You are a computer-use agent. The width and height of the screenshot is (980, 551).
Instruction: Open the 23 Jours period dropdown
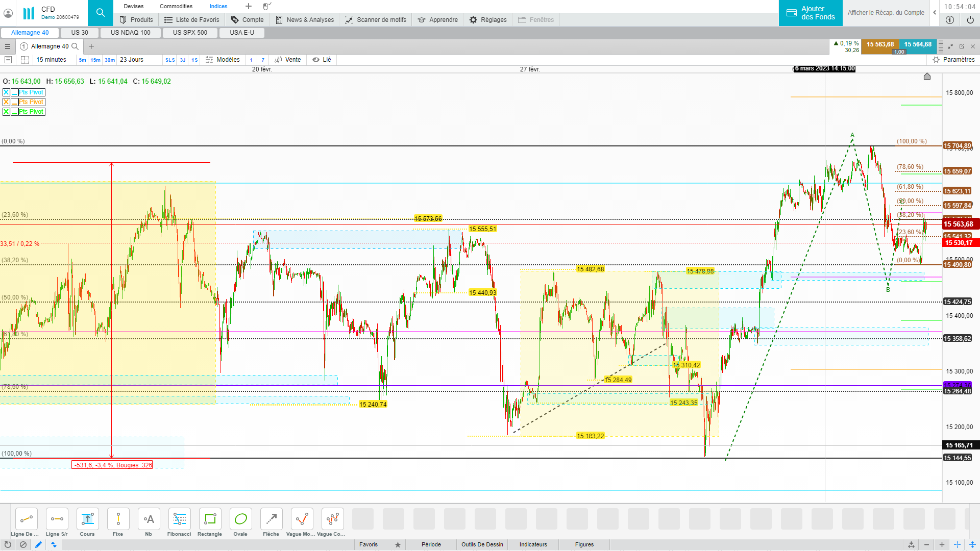pyautogui.click(x=132, y=60)
